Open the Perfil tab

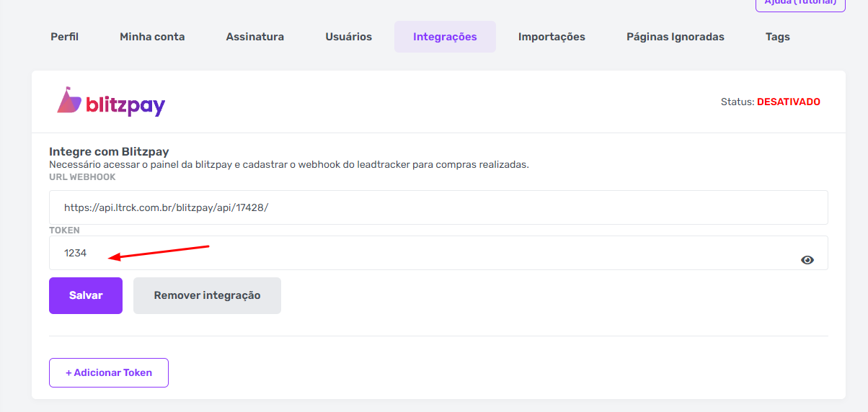[64, 37]
